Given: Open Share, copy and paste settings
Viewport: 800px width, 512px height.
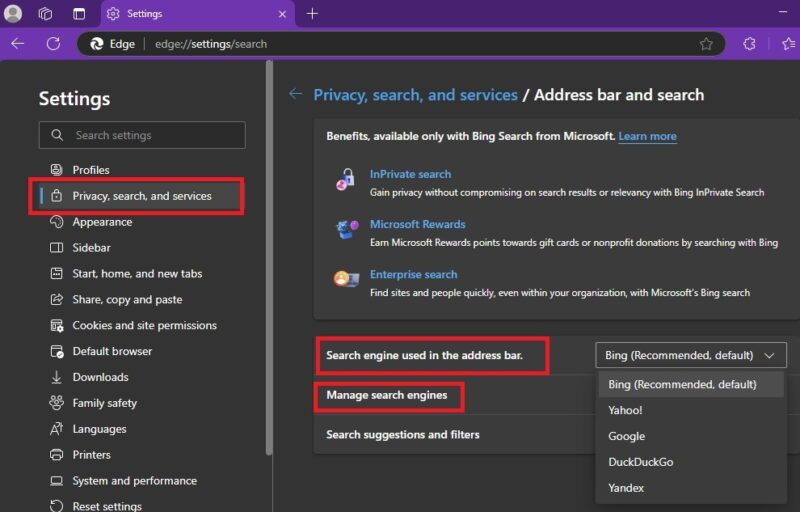Looking at the screenshot, I should point(127,300).
